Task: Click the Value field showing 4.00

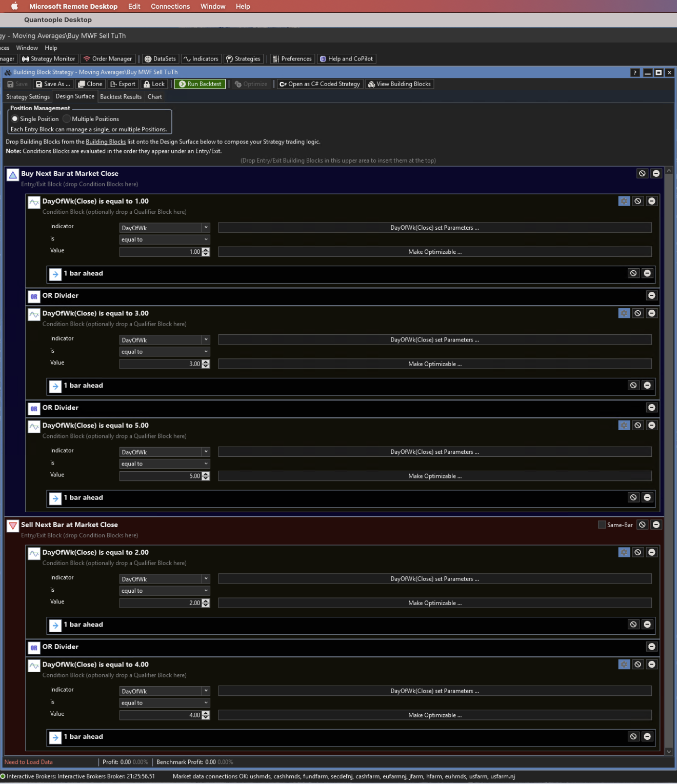Action: [160, 715]
